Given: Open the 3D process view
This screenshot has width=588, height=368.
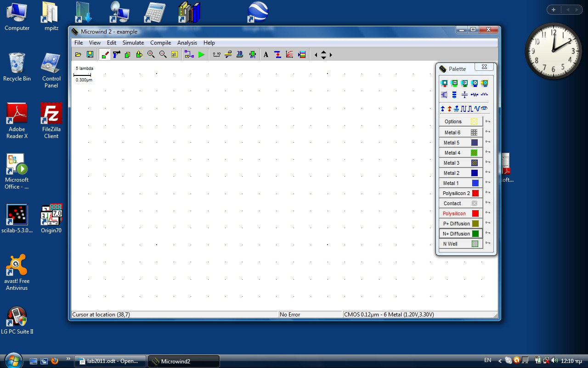Looking at the screenshot, I should 240,55.
